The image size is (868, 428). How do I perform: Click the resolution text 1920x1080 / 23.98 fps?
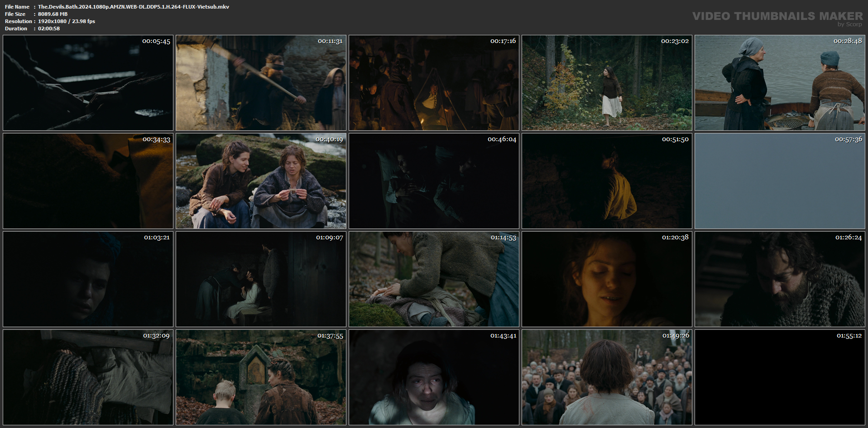coord(67,21)
